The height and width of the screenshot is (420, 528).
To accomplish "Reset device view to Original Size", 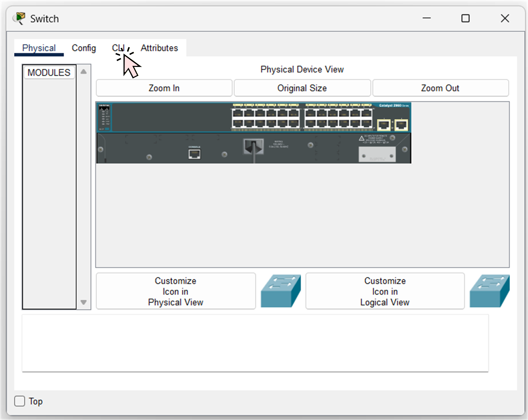I will click(302, 88).
